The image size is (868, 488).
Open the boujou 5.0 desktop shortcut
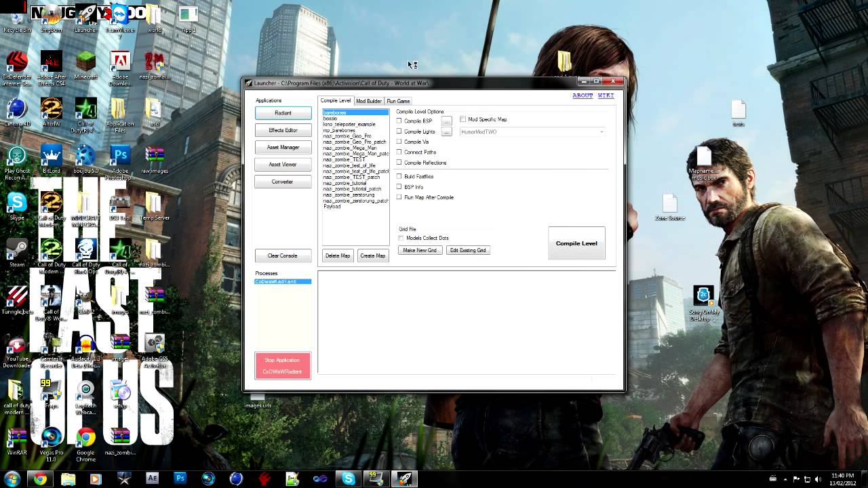85,159
